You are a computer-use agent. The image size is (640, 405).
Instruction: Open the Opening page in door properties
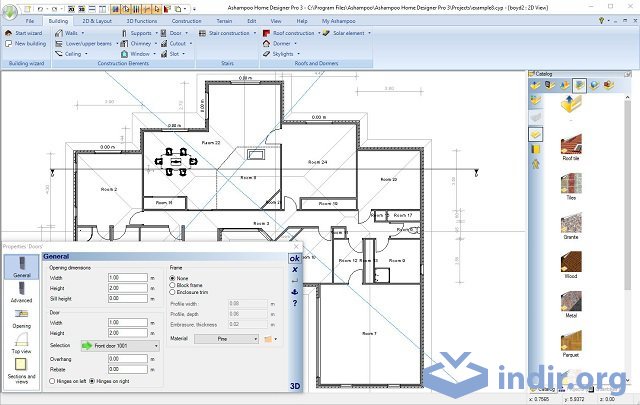(21, 318)
